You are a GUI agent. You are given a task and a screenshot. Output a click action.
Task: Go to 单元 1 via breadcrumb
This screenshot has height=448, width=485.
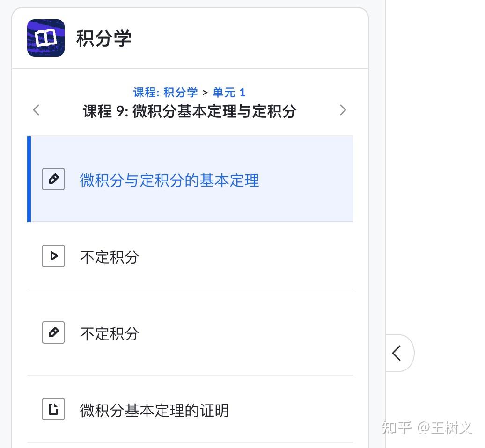229,92
